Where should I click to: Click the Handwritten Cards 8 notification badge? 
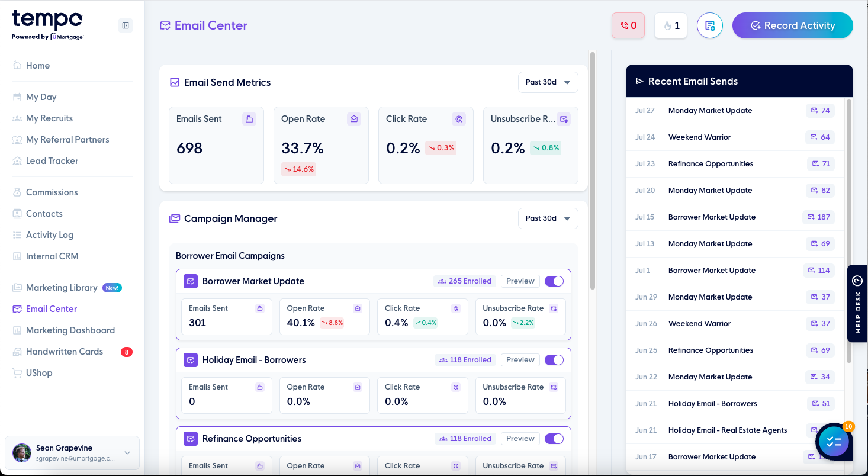(127, 352)
